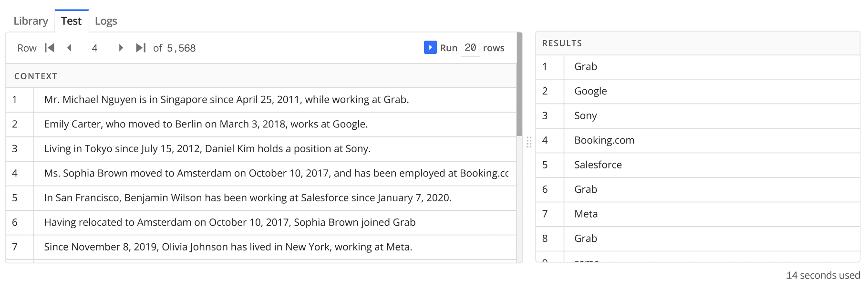Edit the rows count field showing 20

click(470, 48)
